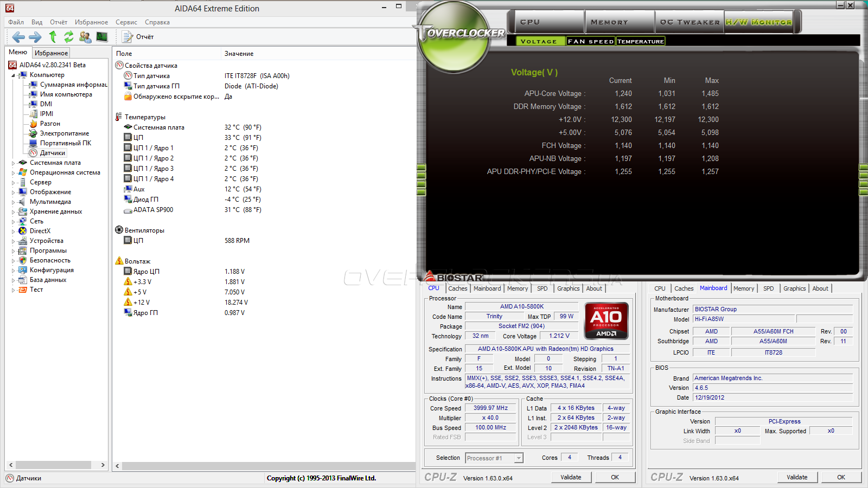This screenshot has height=488, width=868.
Task: Open the Портативный ПК tree item
Action: click(x=66, y=143)
